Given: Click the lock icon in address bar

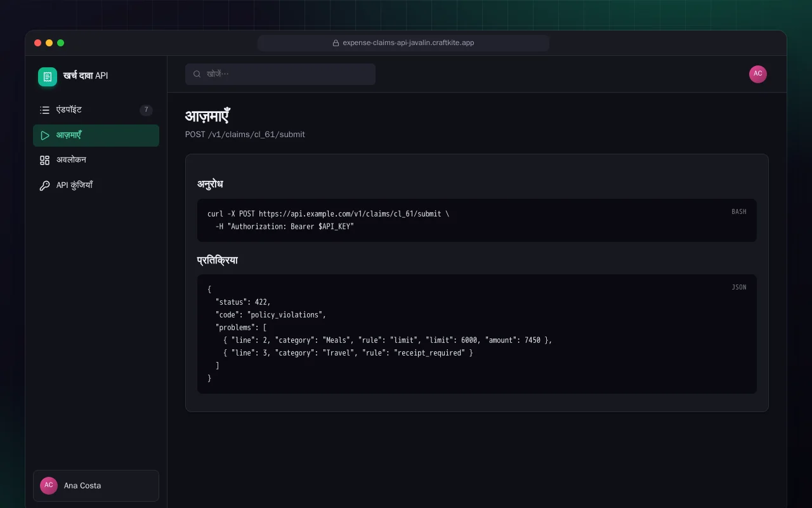Looking at the screenshot, I should (336, 43).
